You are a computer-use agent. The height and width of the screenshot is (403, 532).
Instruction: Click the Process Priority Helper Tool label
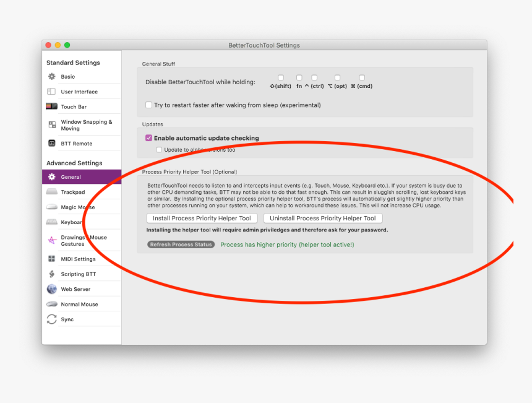coord(189,172)
